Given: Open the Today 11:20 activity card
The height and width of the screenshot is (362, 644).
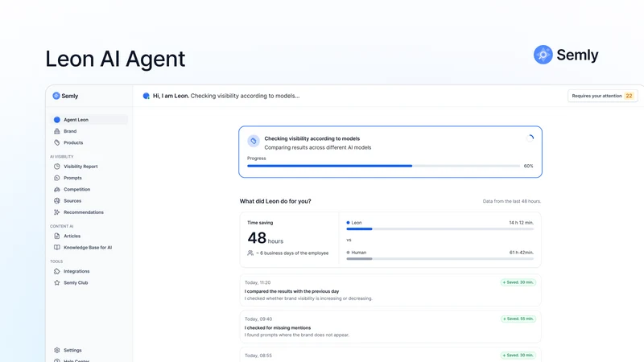Looking at the screenshot, I should coord(390,290).
